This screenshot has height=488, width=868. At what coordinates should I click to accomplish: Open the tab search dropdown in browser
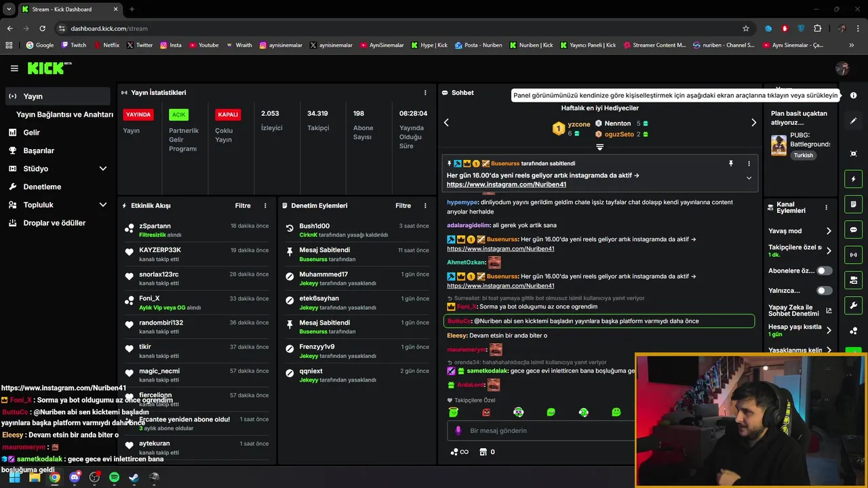tap(9, 9)
